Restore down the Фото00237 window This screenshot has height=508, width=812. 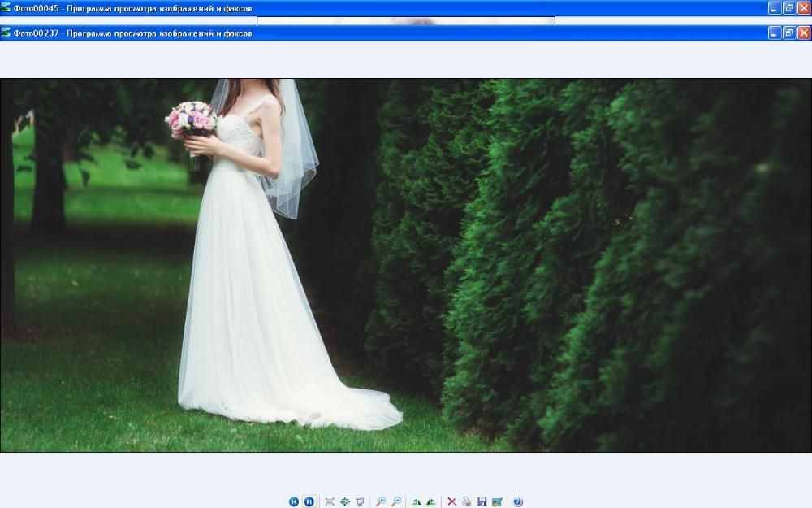tap(789, 33)
